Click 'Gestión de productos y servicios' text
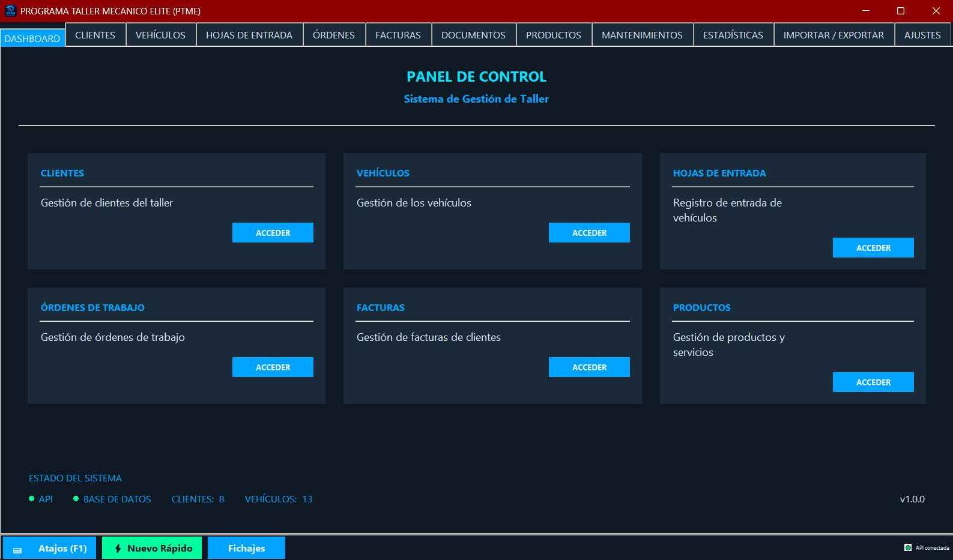953x560 pixels. coord(729,345)
